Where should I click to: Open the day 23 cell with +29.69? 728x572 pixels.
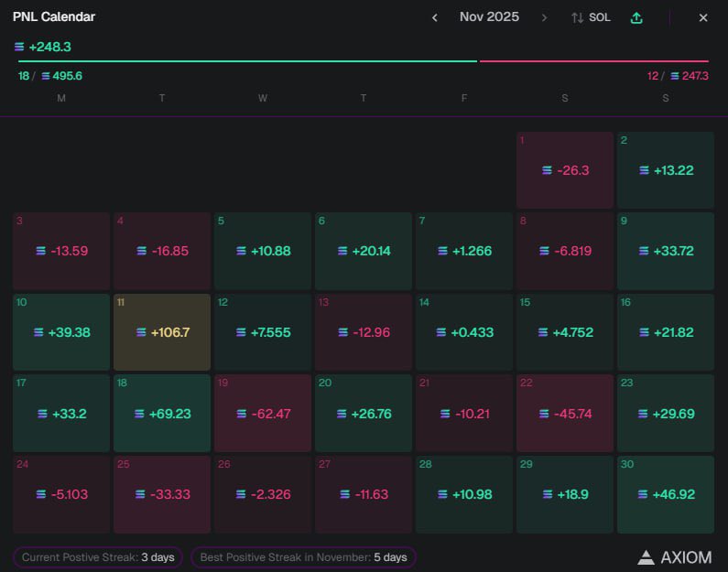(666, 414)
